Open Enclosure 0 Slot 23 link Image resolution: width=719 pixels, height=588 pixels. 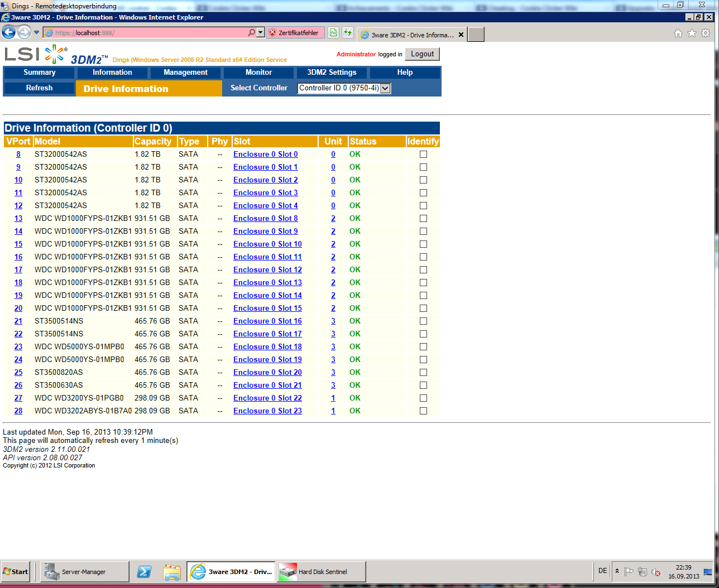point(267,411)
